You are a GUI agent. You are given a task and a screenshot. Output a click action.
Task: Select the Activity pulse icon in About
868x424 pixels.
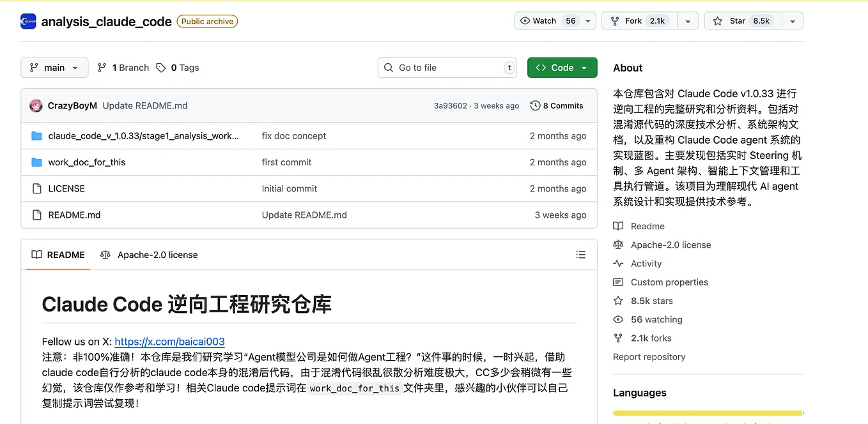click(618, 263)
